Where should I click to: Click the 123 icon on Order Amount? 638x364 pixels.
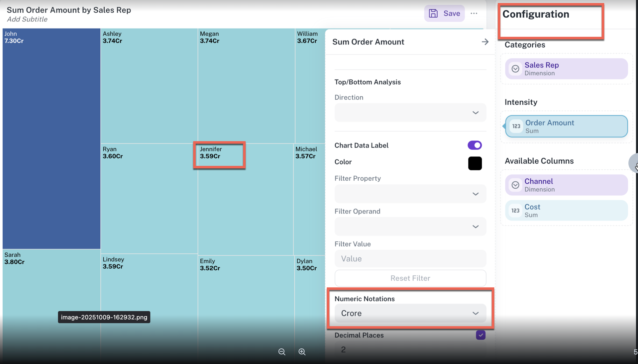pyautogui.click(x=516, y=126)
